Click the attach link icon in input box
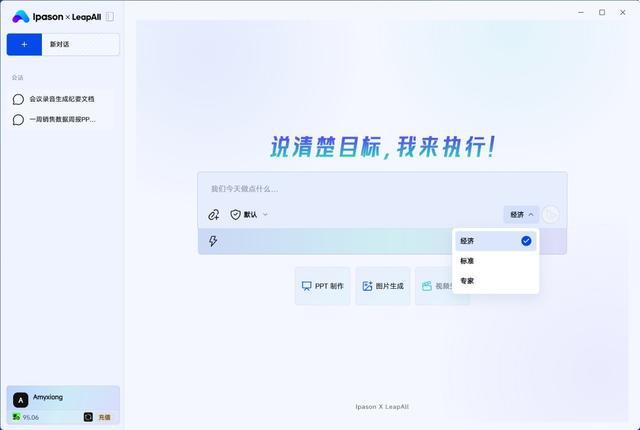Image resolution: width=640 pixels, height=430 pixels. 213,215
